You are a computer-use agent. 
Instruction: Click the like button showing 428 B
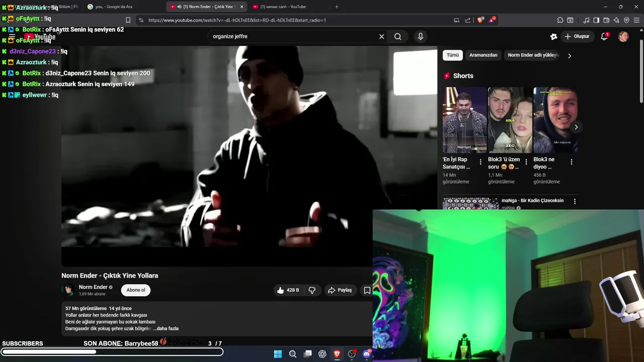point(288,290)
